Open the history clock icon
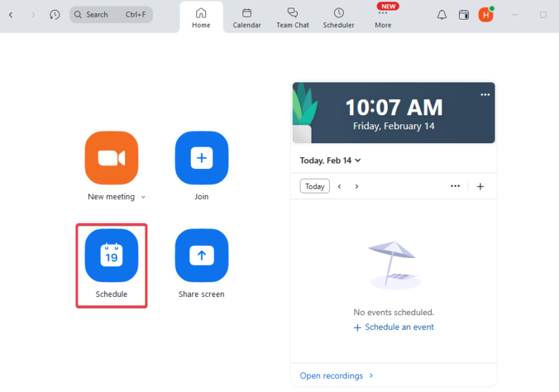 click(55, 15)
